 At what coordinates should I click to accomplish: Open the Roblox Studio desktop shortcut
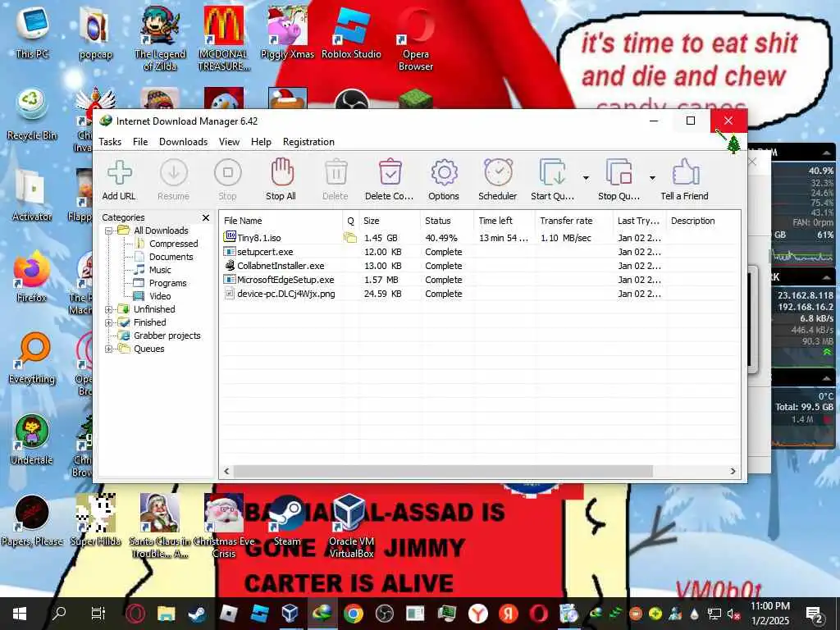click(351, 33)
